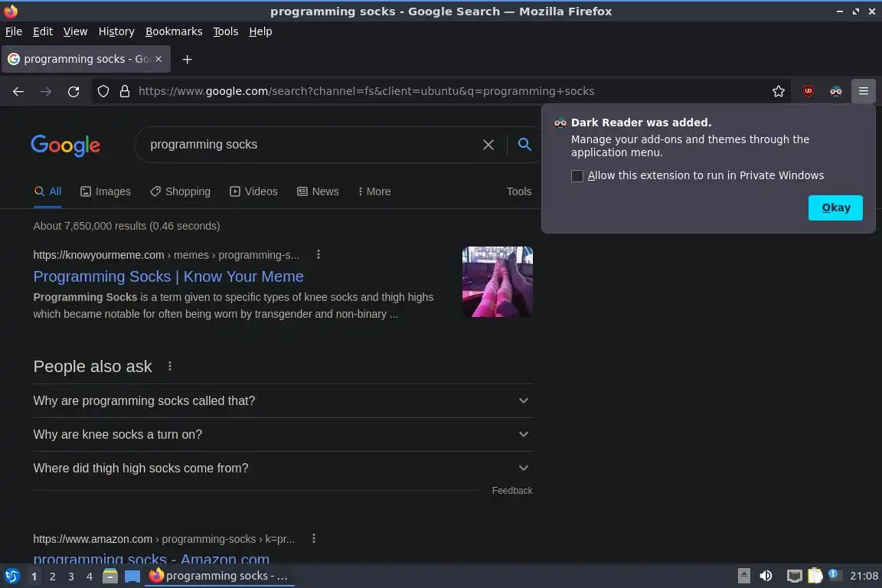882x588 pixels.
Task: Expand 'Where did thigh high socks come from?'
Action: [x=283, y=468]
